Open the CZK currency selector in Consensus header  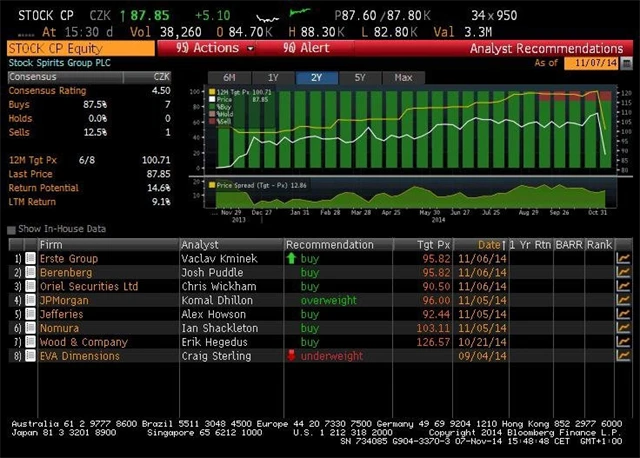pos(161,76)
